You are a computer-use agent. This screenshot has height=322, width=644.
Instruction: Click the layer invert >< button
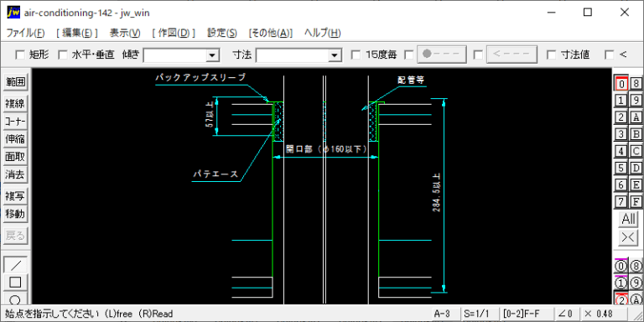click(628, 238)
